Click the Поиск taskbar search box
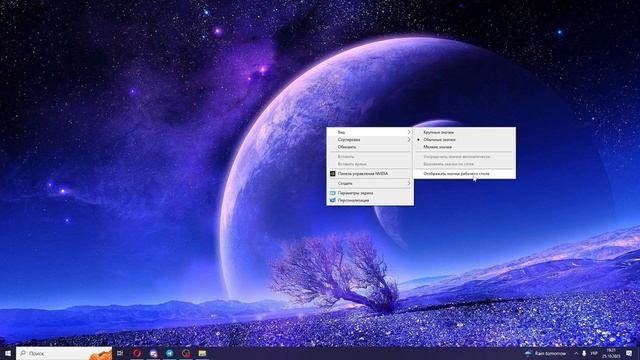The height and width of the screenshot is (360, 640). (x=64, y=353)
